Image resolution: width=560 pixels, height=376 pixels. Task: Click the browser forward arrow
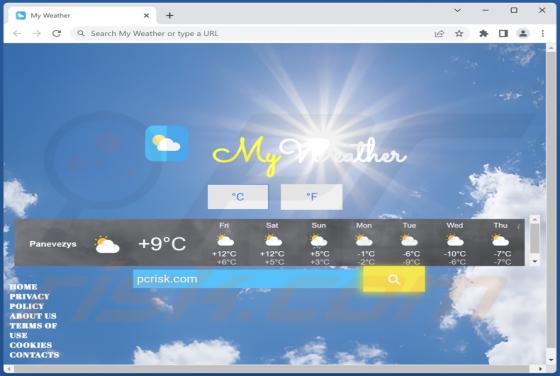tap(37, 34)
